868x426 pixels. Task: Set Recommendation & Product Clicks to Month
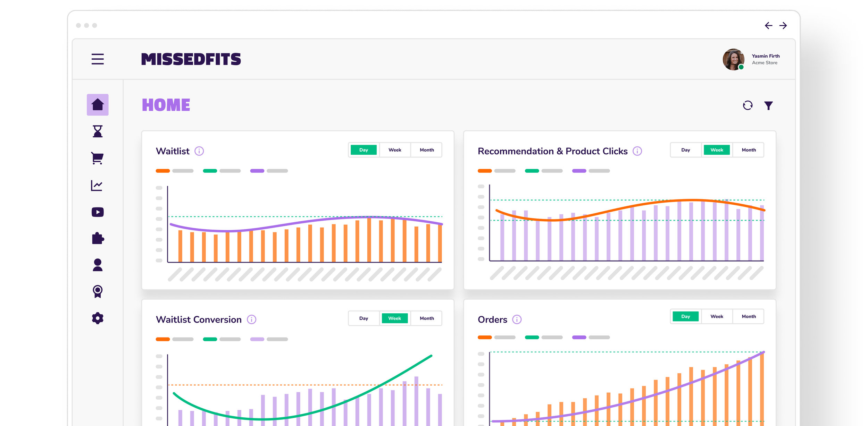(749, 150)
